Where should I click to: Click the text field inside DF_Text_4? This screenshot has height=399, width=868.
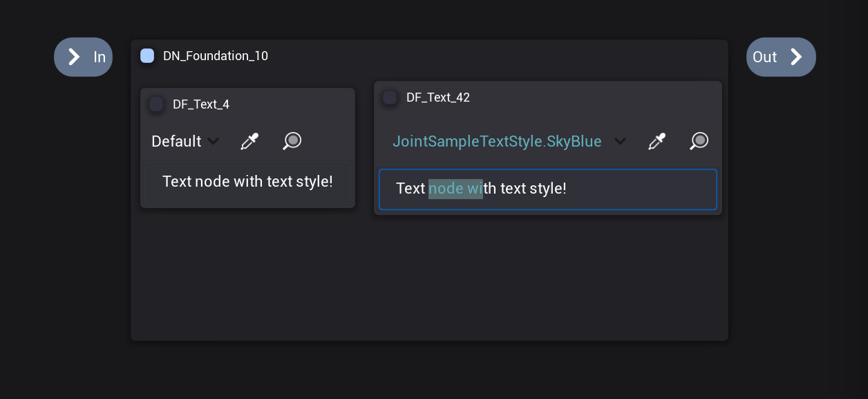[247, 182]
